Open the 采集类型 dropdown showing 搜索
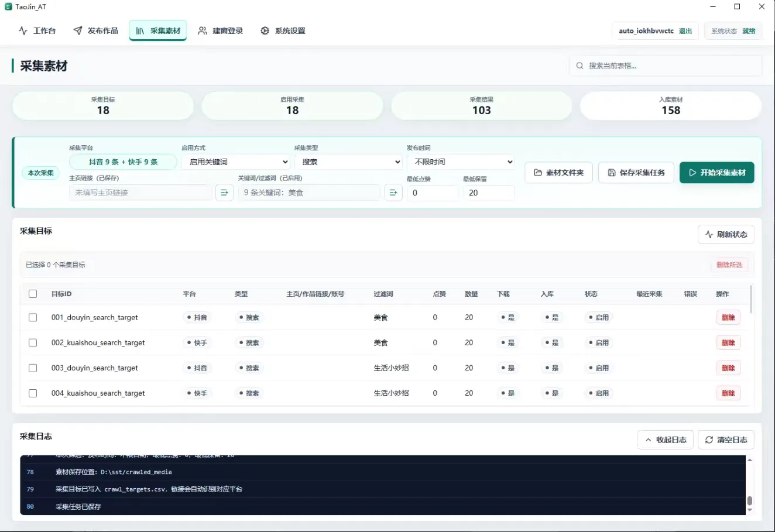Screen dimensions: 775x532 pos(348,162)
